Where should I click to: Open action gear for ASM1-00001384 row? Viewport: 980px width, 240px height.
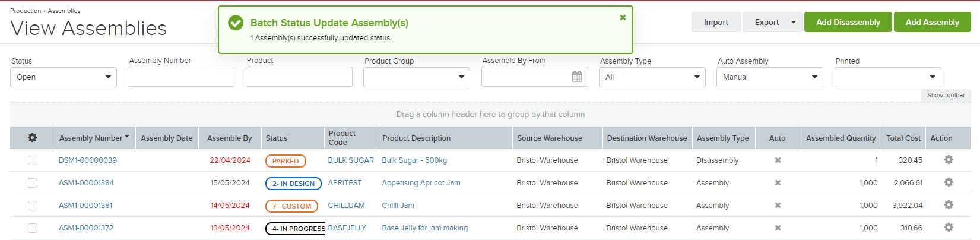(949, 182)
